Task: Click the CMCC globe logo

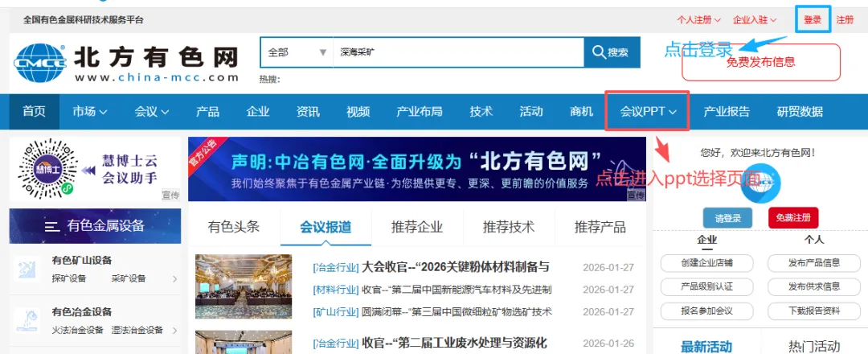Action: [40, 63]
